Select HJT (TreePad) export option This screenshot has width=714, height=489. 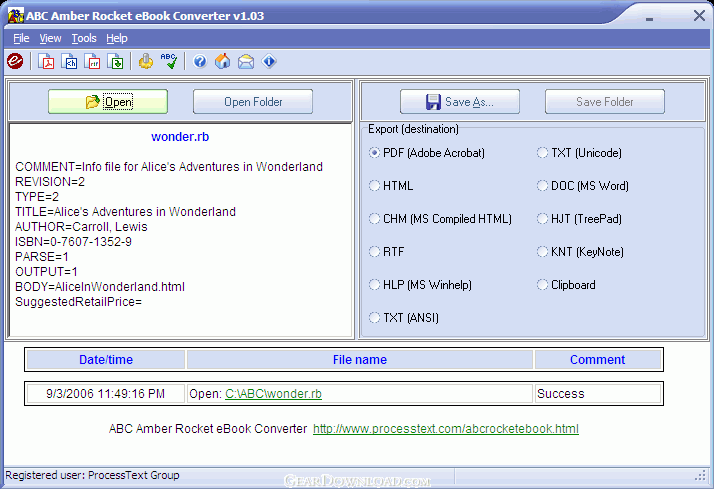[579, 219]
